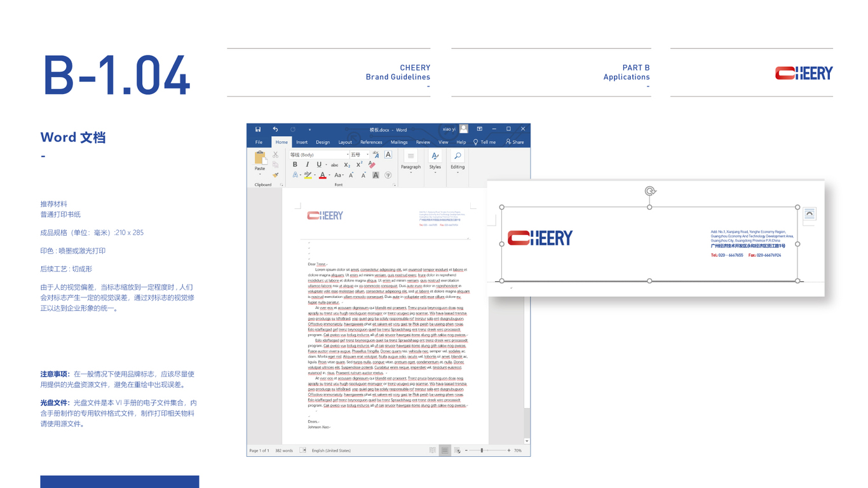Viewport: 868px width, 488px height.
Task: Click the Paste clipboard icon
Action: (260, 158)
